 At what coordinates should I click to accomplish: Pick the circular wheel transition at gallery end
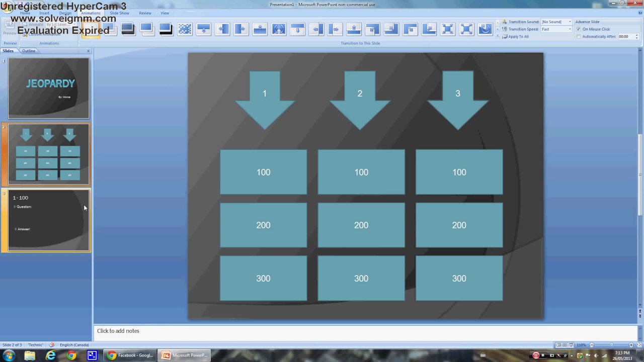[485, 29]
